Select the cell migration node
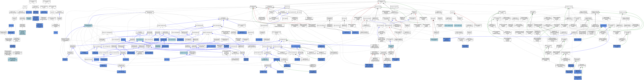This screenshot has height=80, width=644. click(x=285, y=18)
